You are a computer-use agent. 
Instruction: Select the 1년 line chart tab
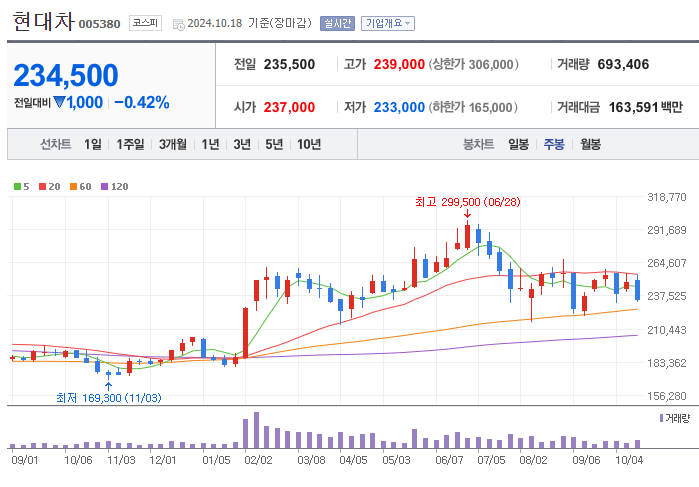pos(210,144)
